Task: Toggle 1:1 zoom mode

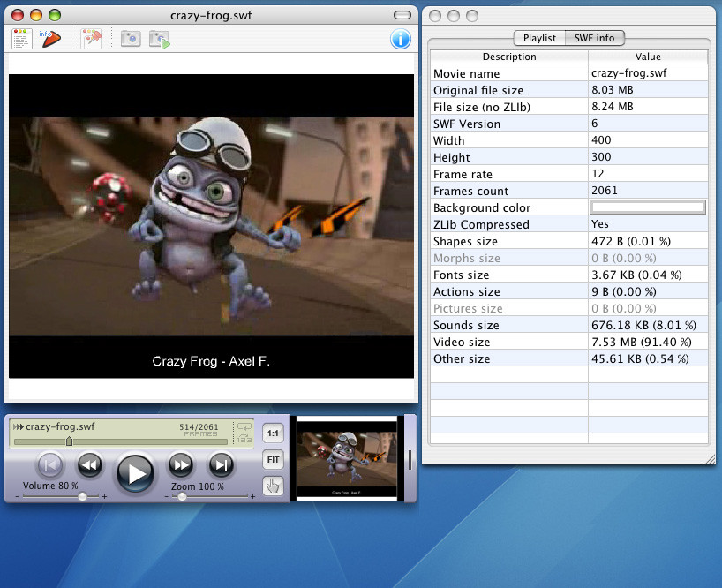Action: (x=273, y=433)
